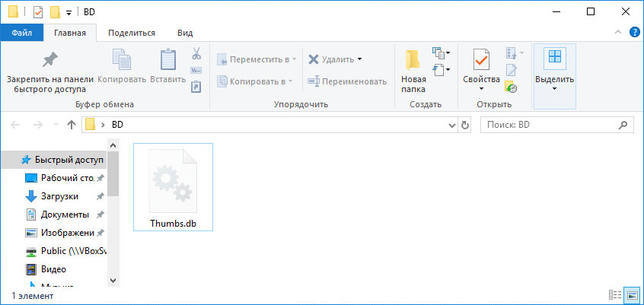Switch to details view icon in status bar

615,295
